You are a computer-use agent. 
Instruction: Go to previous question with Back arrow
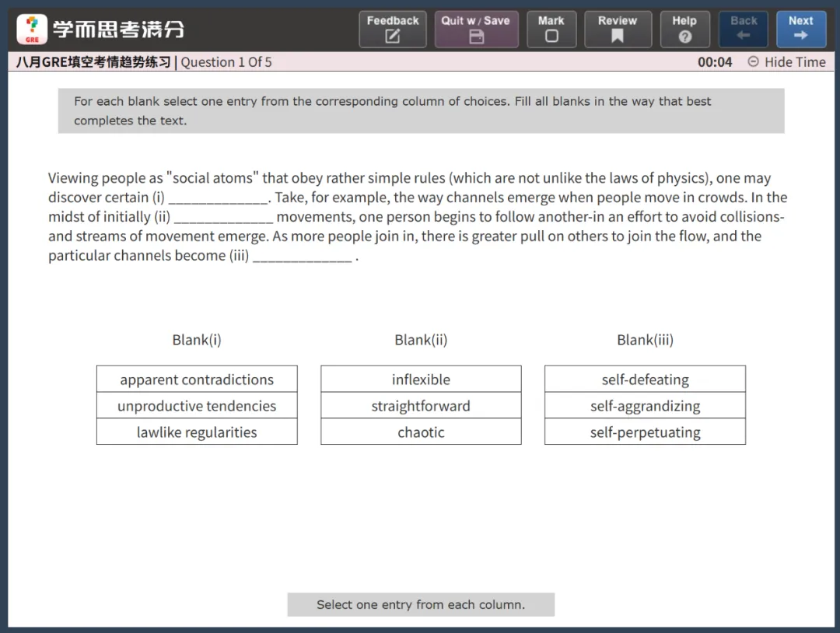[744, 30]
